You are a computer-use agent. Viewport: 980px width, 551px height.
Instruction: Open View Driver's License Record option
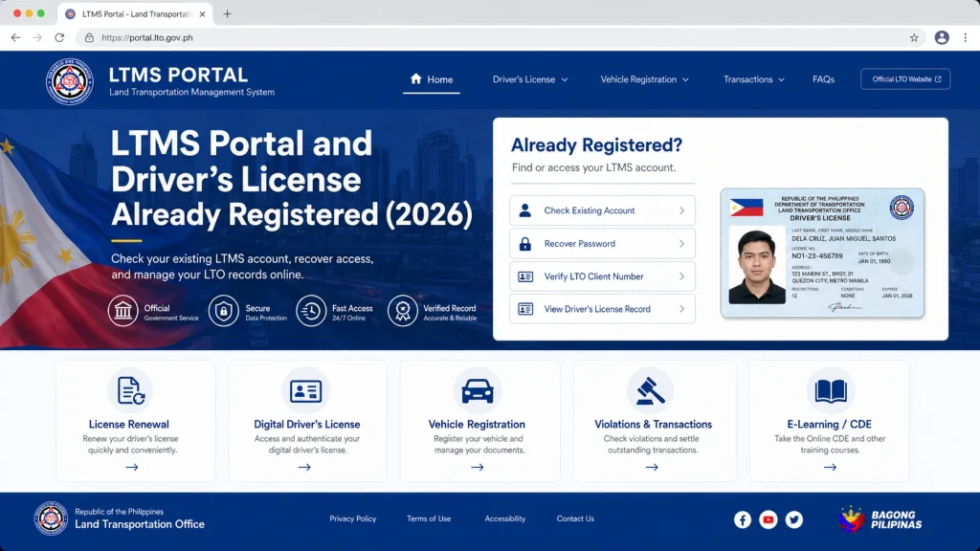click(x=603, y=309)
